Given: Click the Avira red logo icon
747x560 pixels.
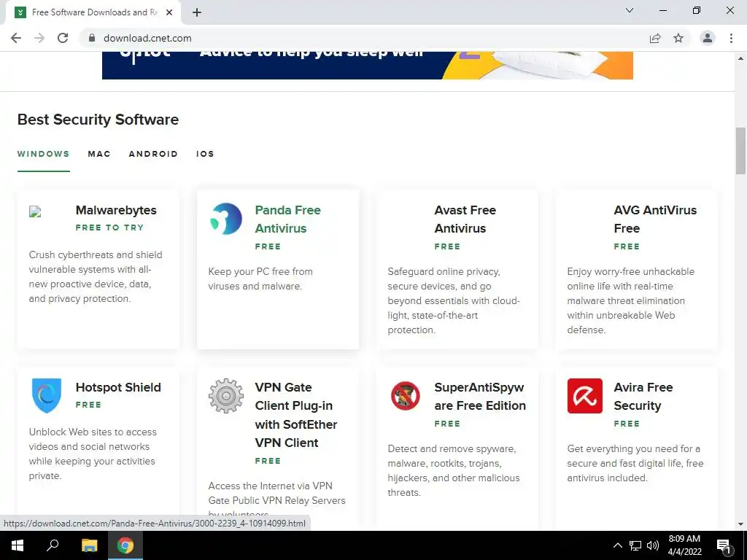Looking at the screenshot, I should click(x=584, y=396).
